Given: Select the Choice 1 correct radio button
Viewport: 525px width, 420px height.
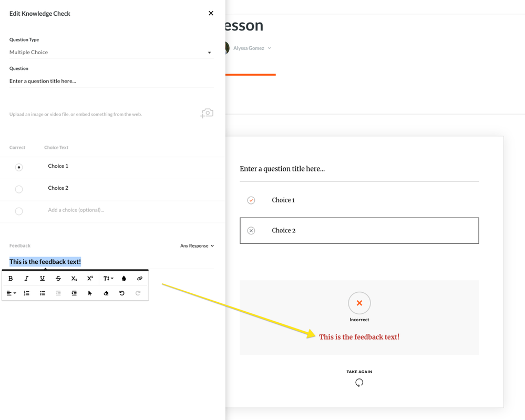Looking at the screenshot, I should point(19,167).
